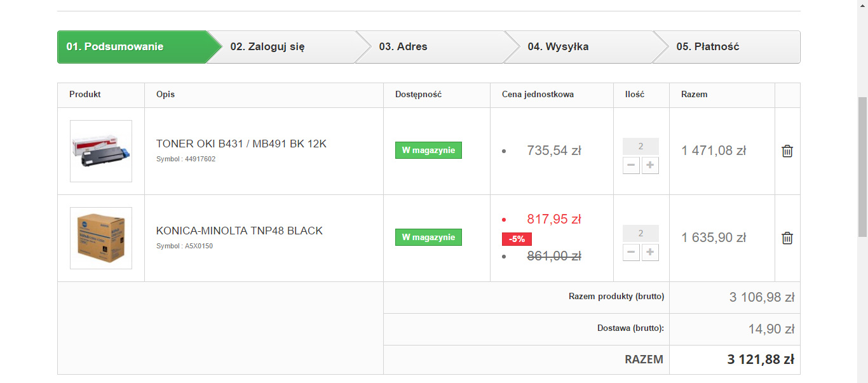Increase Konica-Minolta quantity with plus button

click(650, 253)
